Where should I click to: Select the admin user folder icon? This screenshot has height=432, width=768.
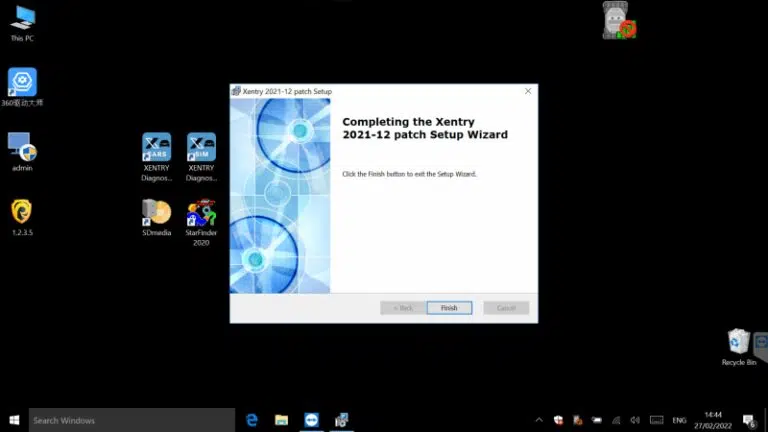[22, 147]
